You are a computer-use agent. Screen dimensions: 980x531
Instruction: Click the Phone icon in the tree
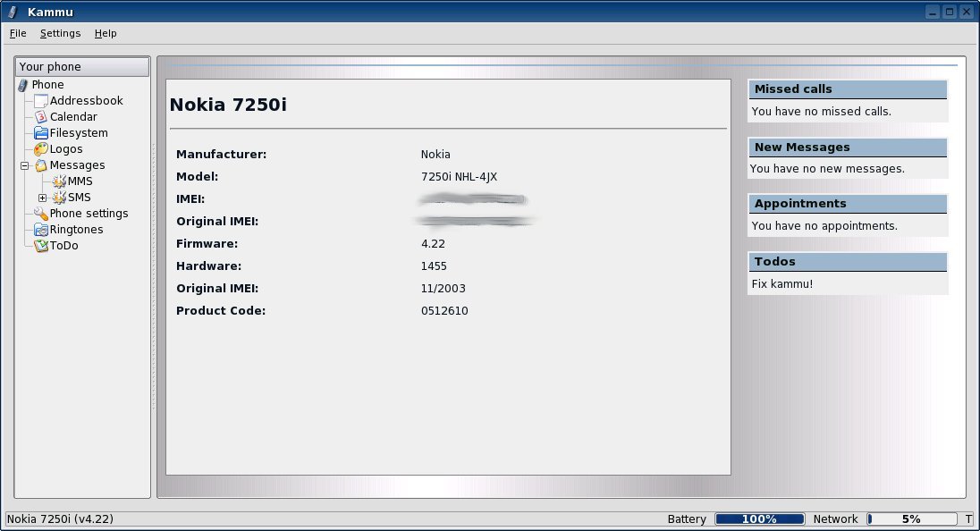coord(23,85)
